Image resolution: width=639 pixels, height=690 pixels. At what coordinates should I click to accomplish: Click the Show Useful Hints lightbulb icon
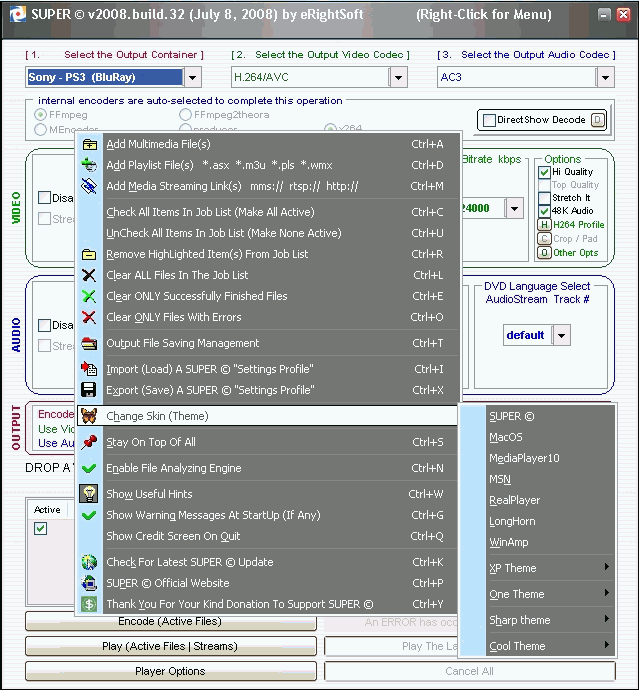click(89, 494)
